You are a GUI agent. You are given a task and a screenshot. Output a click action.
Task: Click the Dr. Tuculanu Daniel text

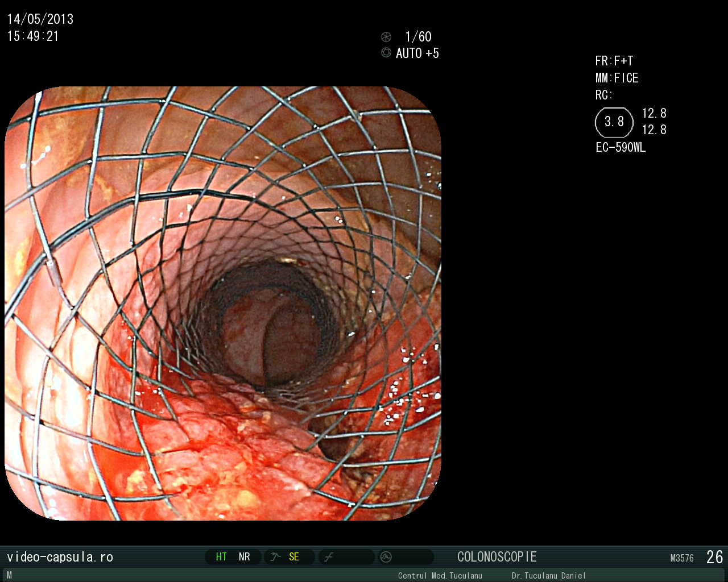click(x=549, y=576)
